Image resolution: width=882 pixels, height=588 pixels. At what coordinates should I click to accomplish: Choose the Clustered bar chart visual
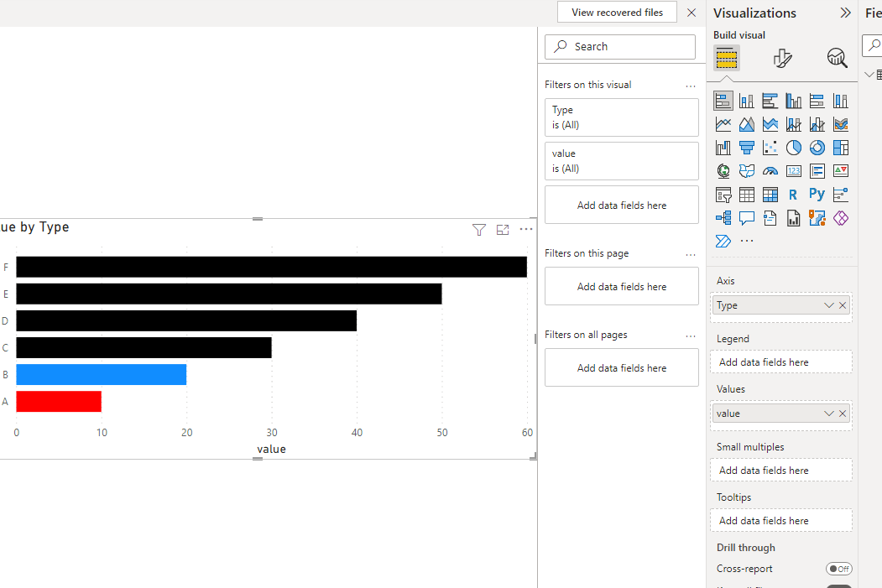[770, 101]
